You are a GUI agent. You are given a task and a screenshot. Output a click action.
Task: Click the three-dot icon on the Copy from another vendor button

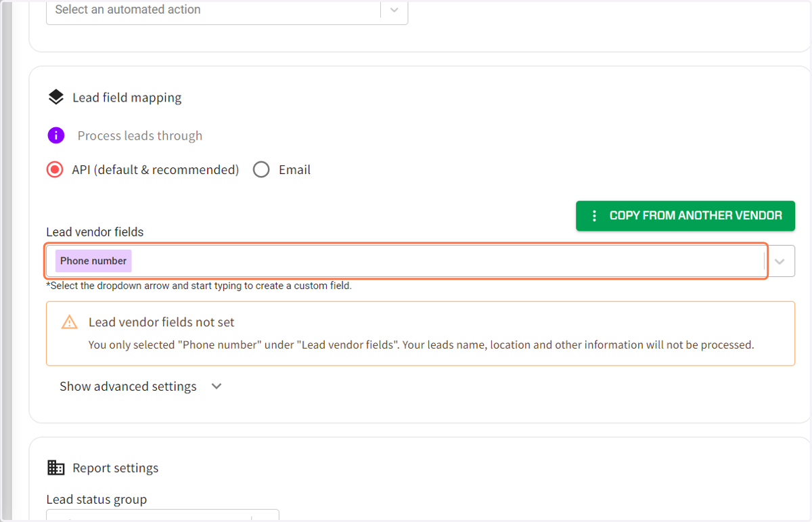pyautogui.click(x=594, y=216)
